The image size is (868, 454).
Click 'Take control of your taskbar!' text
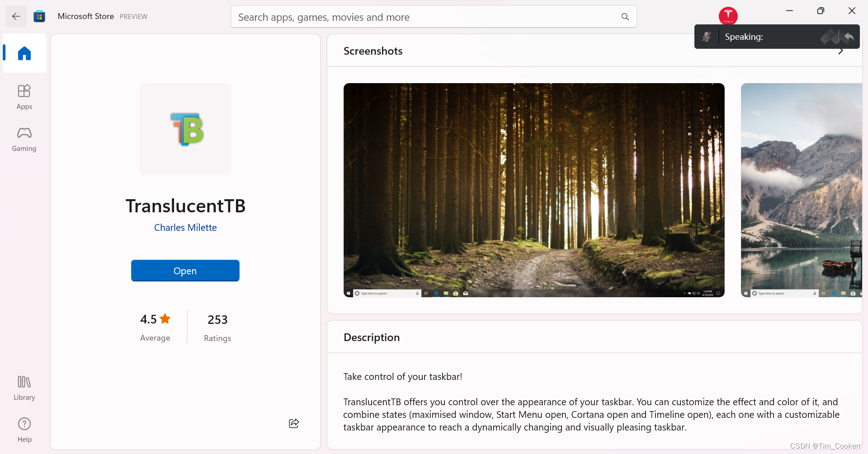click(x=403, y=377)
